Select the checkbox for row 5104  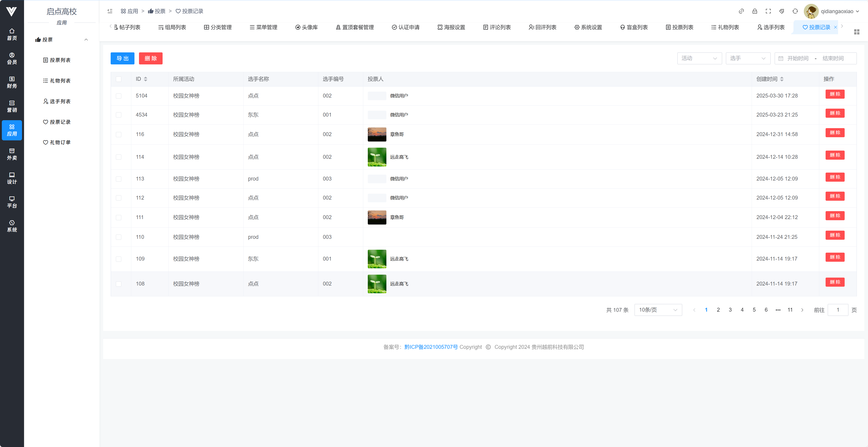[x=119, y=96]
